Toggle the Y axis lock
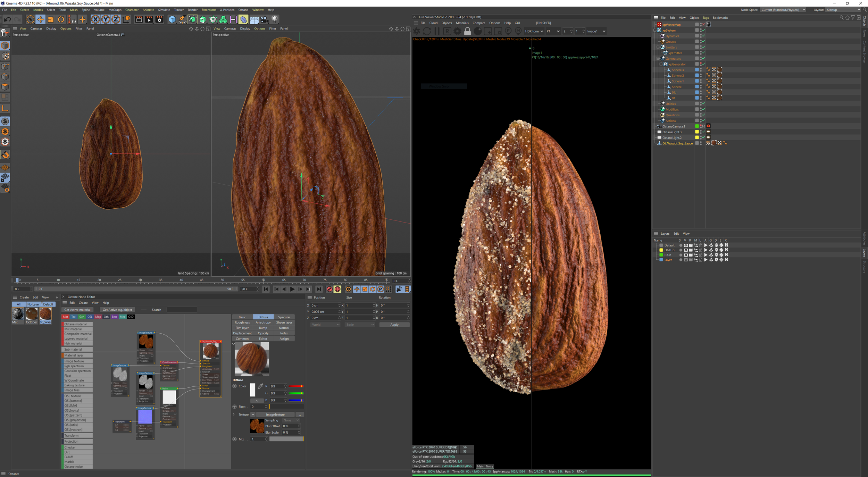The image size is (868, 477). (x=106, y=19)
